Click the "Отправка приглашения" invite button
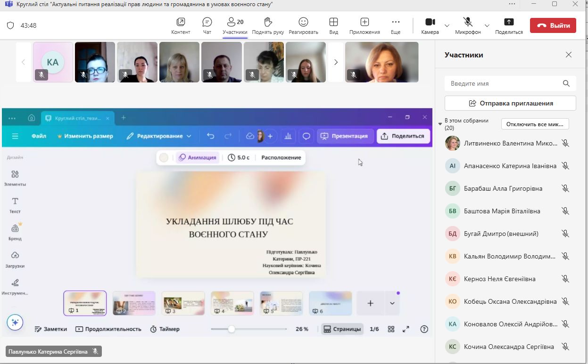Image resolution: width=588 pixels, height=364 pixels. coord(510,103)
